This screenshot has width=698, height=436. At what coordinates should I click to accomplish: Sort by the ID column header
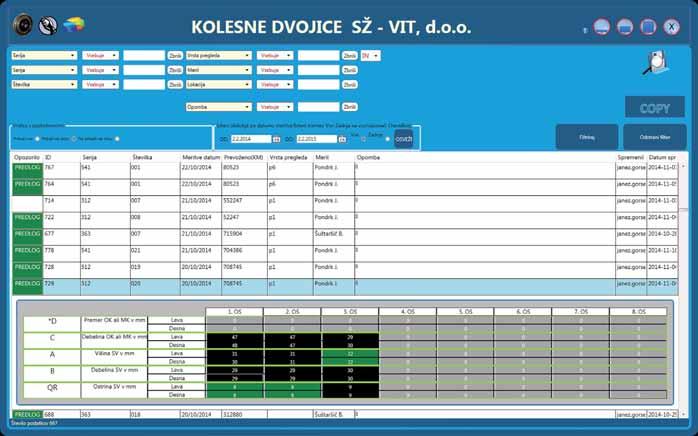coord(61,158)
